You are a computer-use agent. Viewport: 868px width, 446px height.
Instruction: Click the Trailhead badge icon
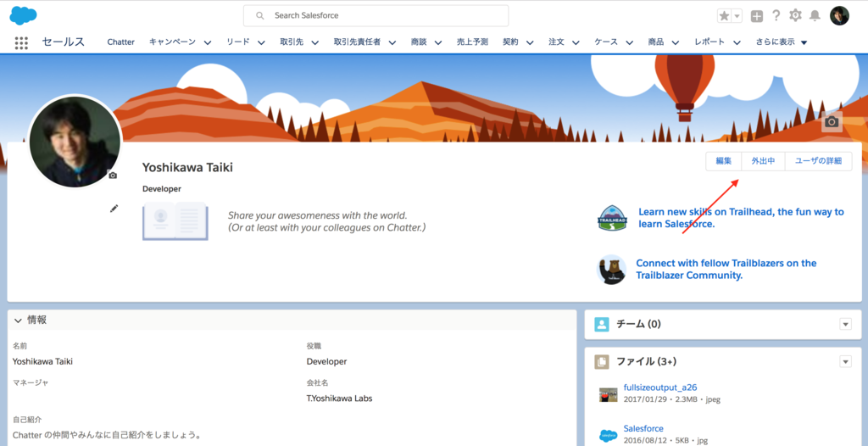pyautogui.click(x=612, y=218)
